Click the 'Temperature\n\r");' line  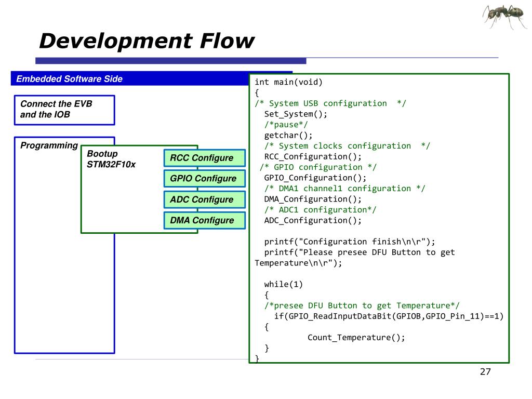[x=299, y=263]
